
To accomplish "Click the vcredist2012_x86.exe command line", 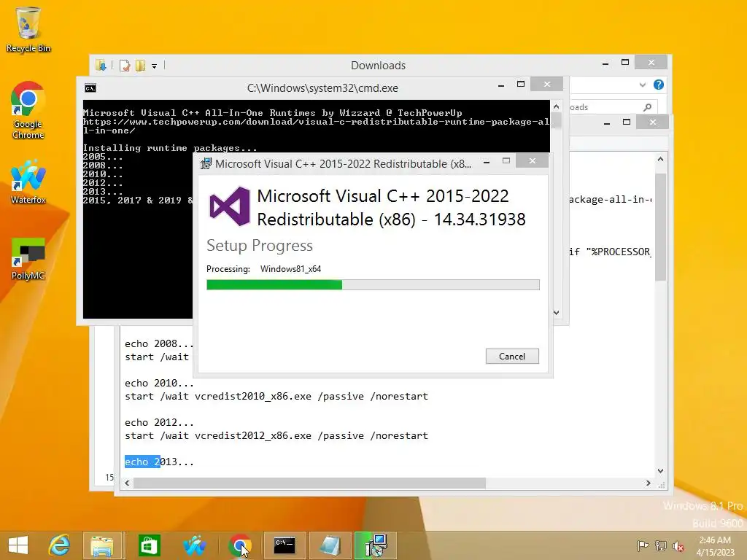I will [276, 435].
